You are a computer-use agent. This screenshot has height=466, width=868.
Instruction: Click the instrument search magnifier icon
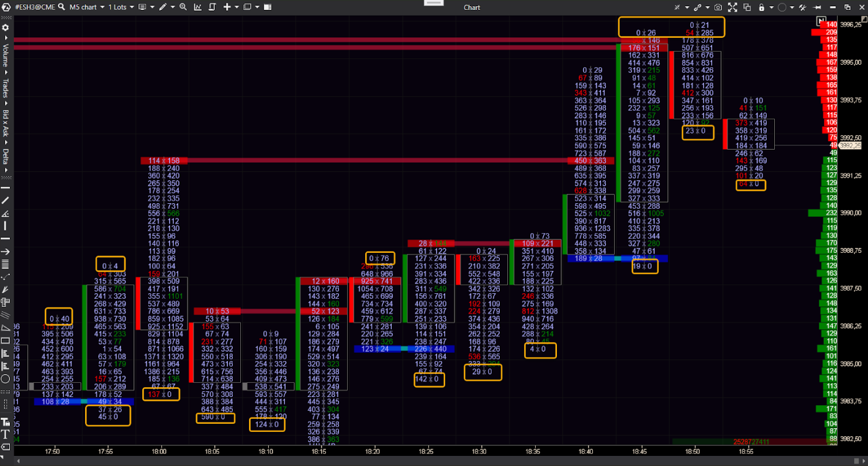tap(61, 7)
